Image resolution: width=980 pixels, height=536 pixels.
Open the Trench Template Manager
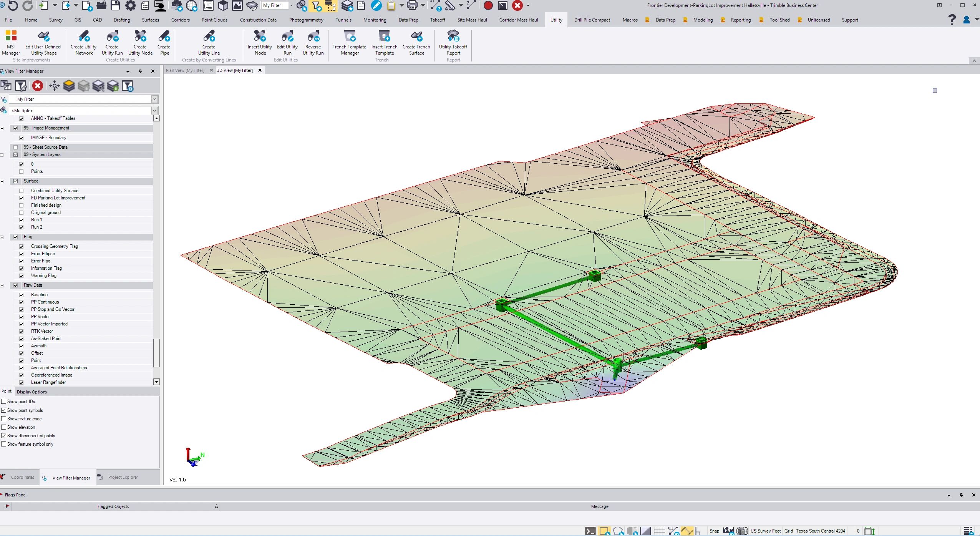[x=349, y=42]
